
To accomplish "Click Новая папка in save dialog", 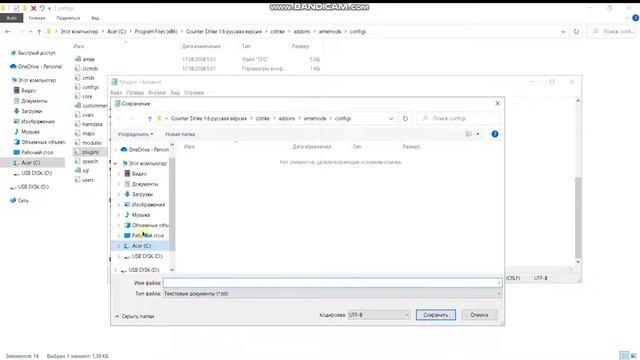I will tap(180, 134).
